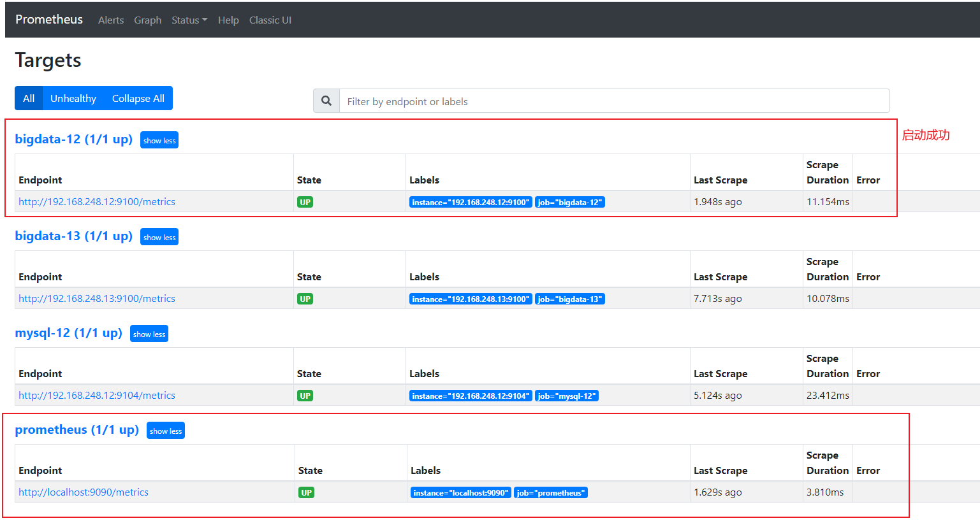The image size is (980, 530).
Task: Open bigdata-13 (1/1 up) heading link
Action: (x=74, y=236)
